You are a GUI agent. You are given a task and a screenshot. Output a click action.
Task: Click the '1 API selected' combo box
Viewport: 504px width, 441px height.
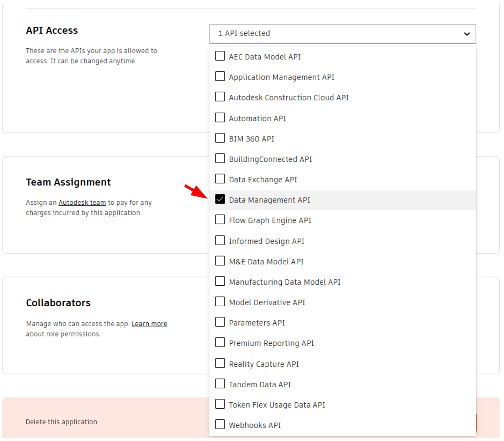[334, 34]
